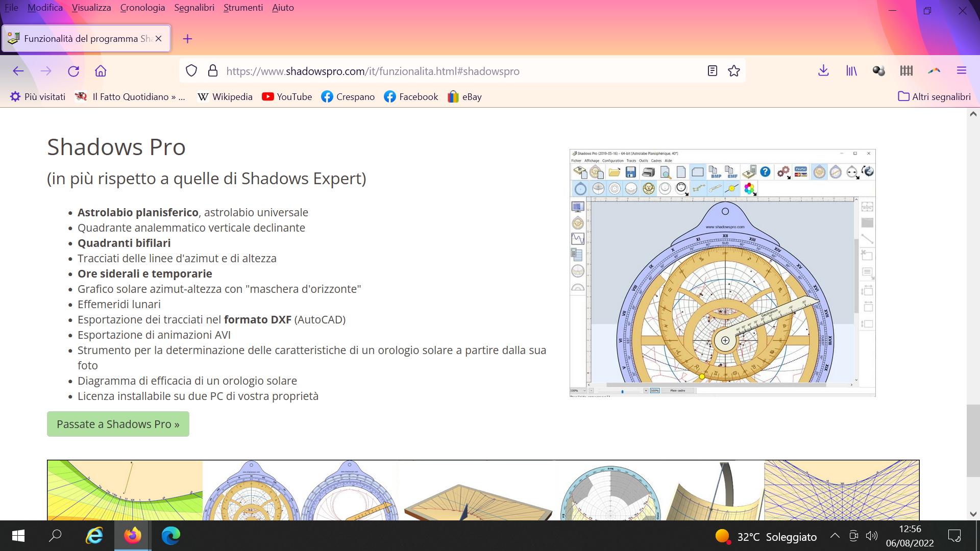
Task: Show site security padlock information
Action: tap(213, 71)
